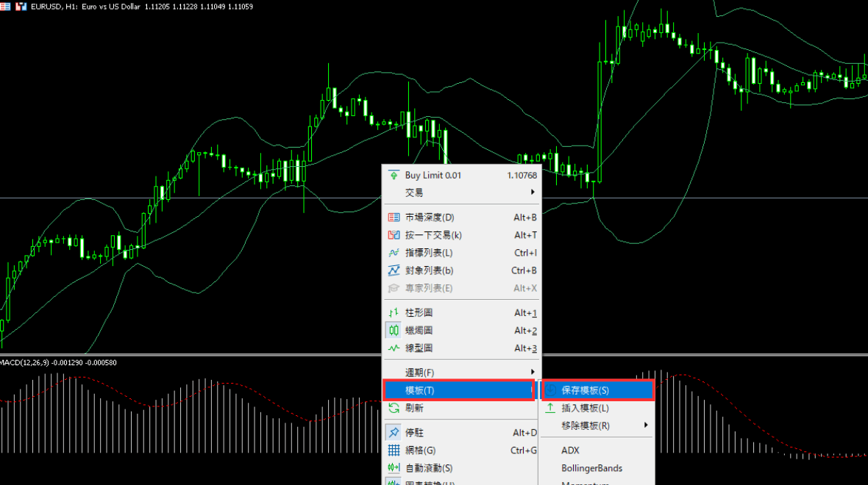868x485 pixels.
Task: Click the save template (保存模板) icon
Action: tap(551, 390)
